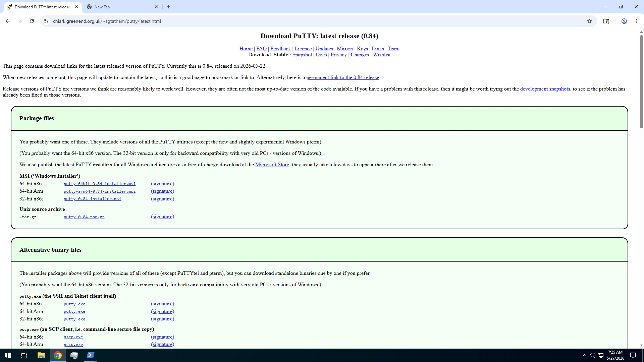
Task: Download putty-64bit-0.84-installer.msi
Action: click(x=100, y=184)
